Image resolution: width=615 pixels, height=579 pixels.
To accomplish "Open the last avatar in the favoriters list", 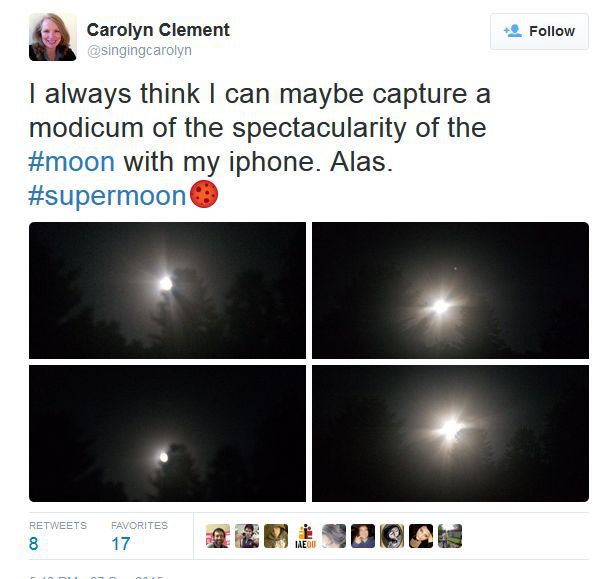I will click(x=450, y=536).
